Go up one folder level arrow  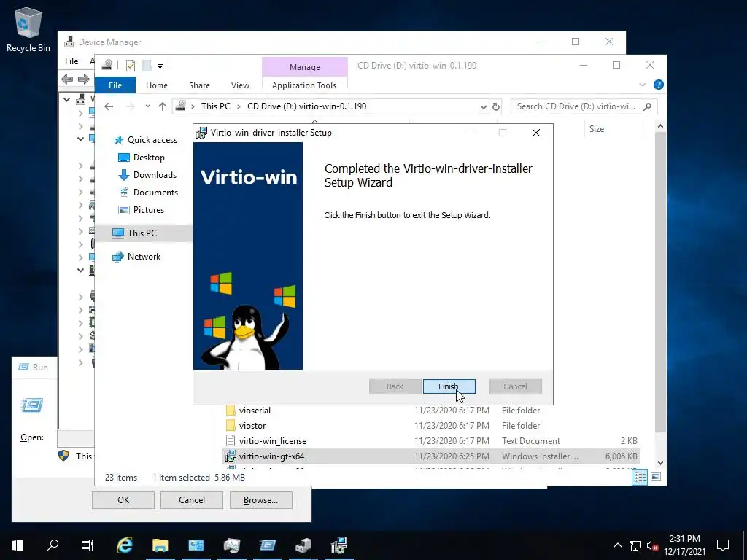point(163,106)
